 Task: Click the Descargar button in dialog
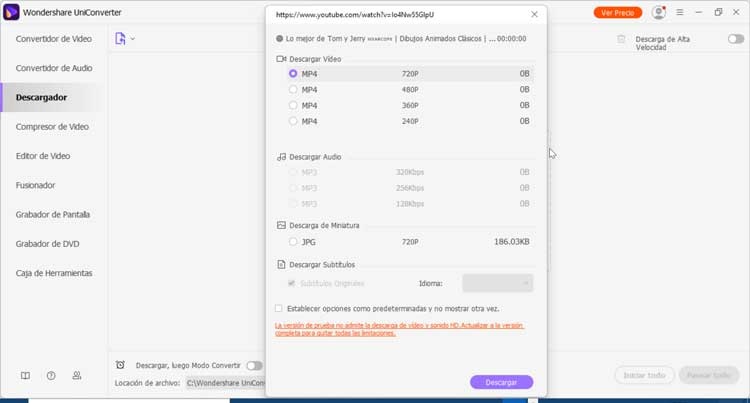[x=501, y=382]
